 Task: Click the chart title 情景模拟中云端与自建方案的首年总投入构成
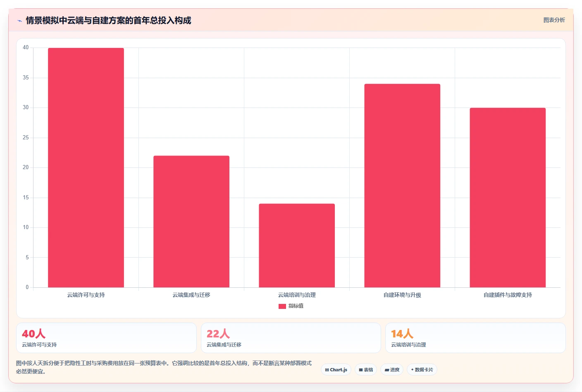point(108,20)
